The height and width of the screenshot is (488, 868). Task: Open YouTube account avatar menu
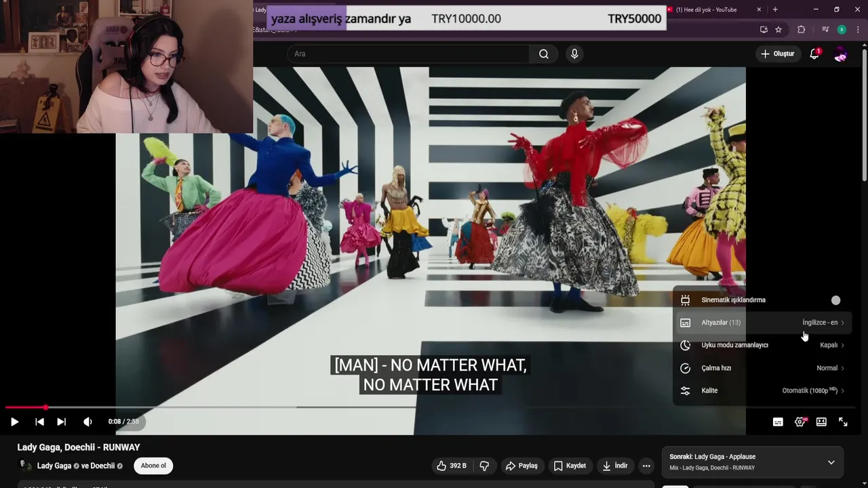(841, 54)
